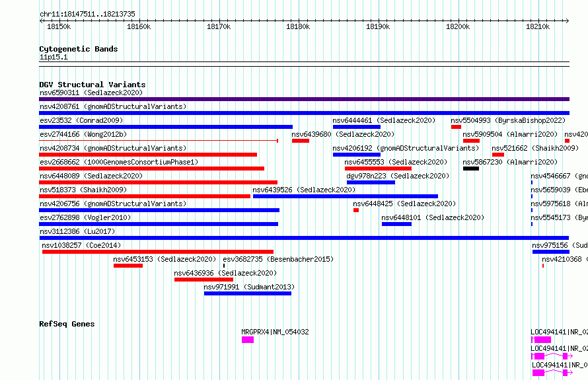The image size is (588, 380).
Task: Click the Cytogenetic Bands track title
Action: [79, 49]
